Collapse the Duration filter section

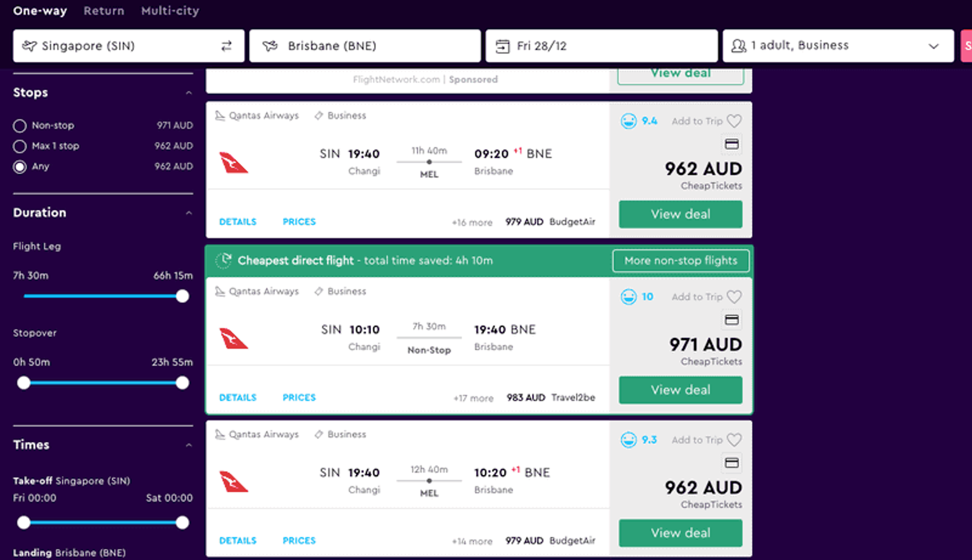pyautogui.click(x=189, y=213)
